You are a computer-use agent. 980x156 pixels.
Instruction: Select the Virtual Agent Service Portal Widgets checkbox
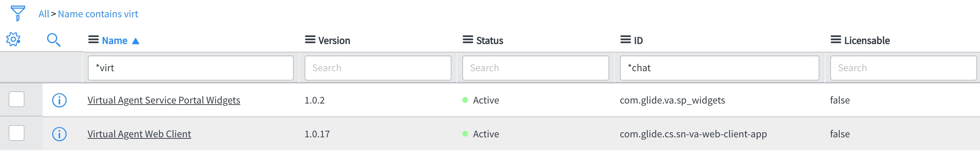click(16, 100)
